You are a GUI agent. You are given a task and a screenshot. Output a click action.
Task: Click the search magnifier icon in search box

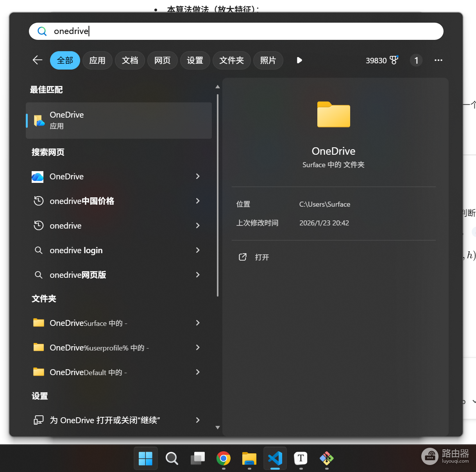click(42, 31)
